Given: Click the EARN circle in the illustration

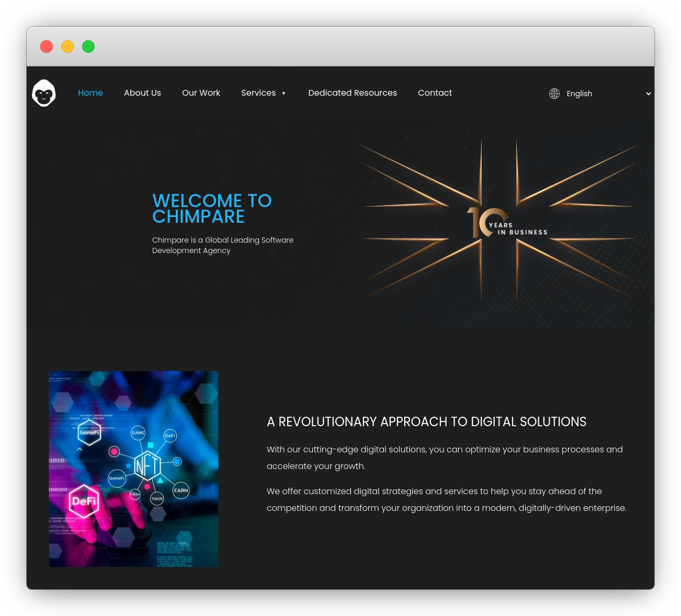Looking at the screenshot, I should 181,490.
